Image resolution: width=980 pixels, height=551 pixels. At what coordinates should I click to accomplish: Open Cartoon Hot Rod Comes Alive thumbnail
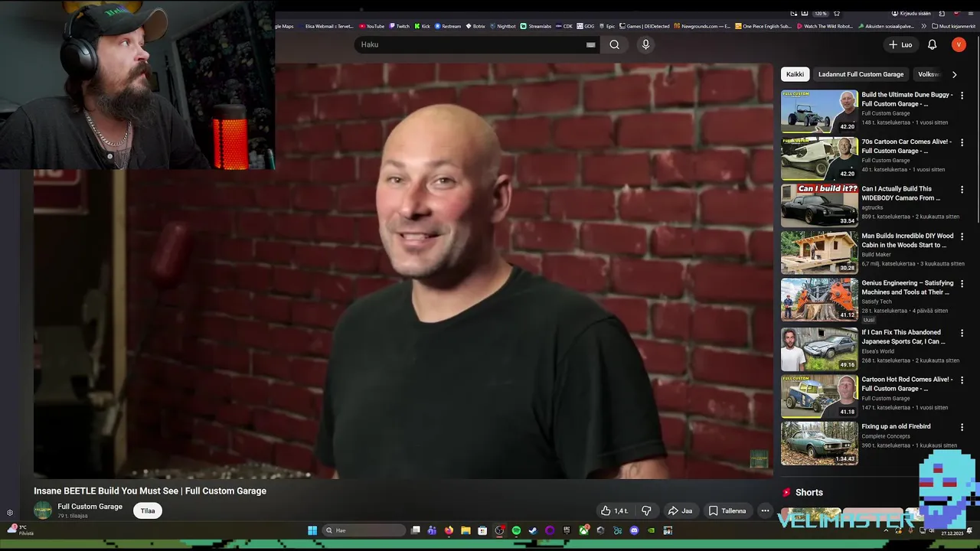[819, 396]
